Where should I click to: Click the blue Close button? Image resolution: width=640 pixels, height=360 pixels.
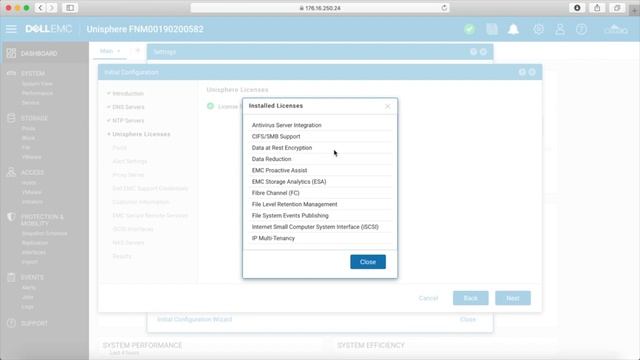(368, 262)
